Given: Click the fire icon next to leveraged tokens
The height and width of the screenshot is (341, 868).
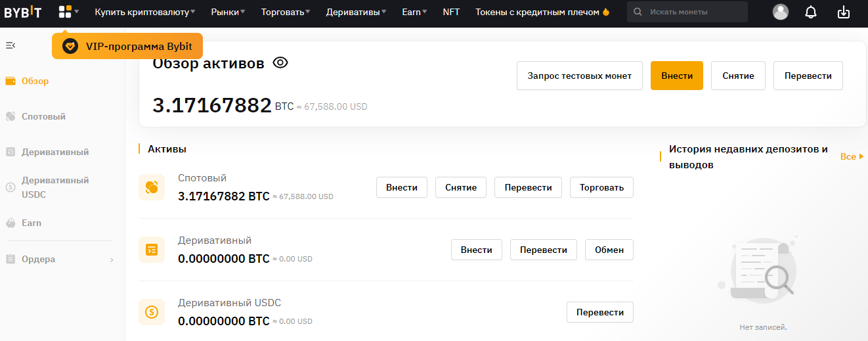Looking at the screenshot, I should (606, 12).
